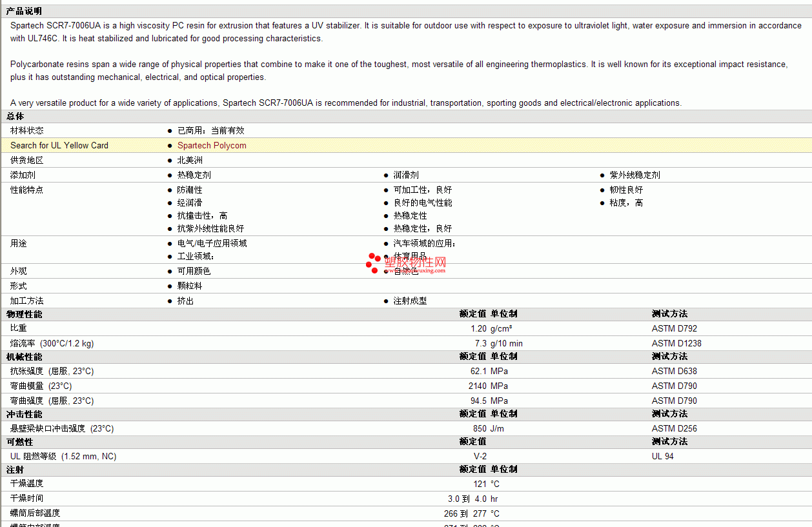Click the 润滑剂 additive entry
812x527 pixels.
[406, 175]
